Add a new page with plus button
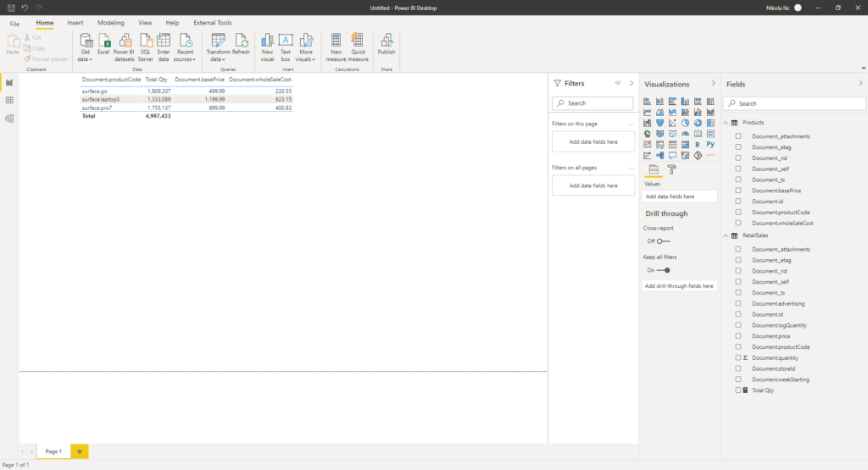This screenshot has width=868, height=470. [80, 451]
